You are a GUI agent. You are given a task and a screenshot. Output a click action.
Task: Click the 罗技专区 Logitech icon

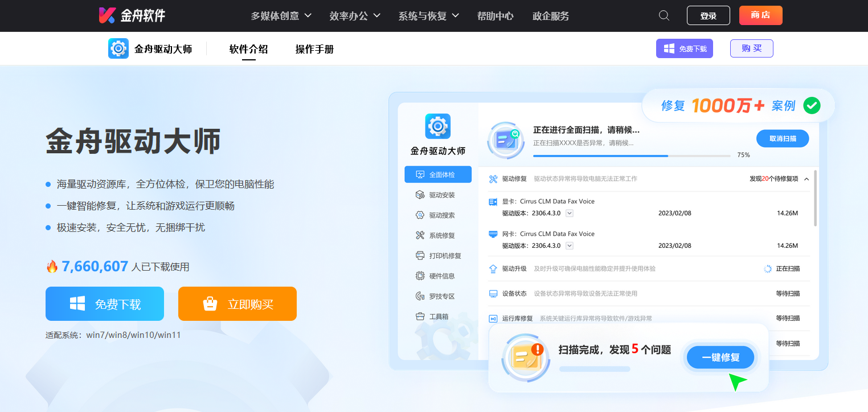click(x=420, y=296)
